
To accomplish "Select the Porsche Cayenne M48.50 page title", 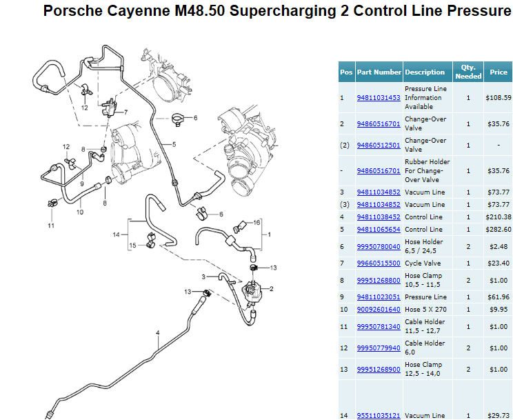I will (276, 11).
